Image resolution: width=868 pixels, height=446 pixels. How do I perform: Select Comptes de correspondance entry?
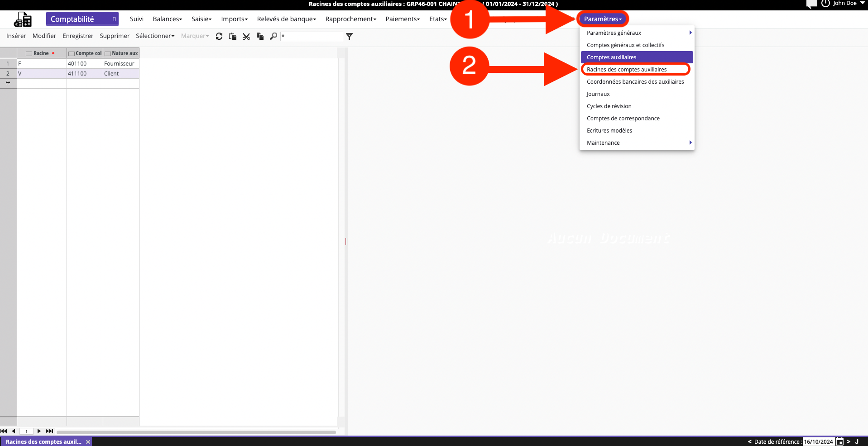(x=637, y=118)
